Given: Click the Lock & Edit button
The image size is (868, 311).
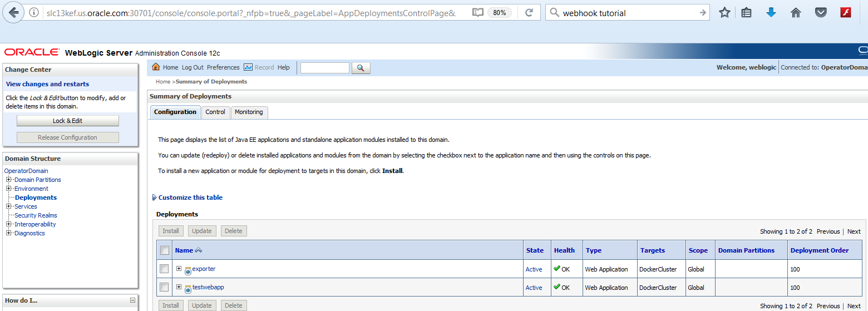Looking at the screenshot, I should [x=68, y=121].
